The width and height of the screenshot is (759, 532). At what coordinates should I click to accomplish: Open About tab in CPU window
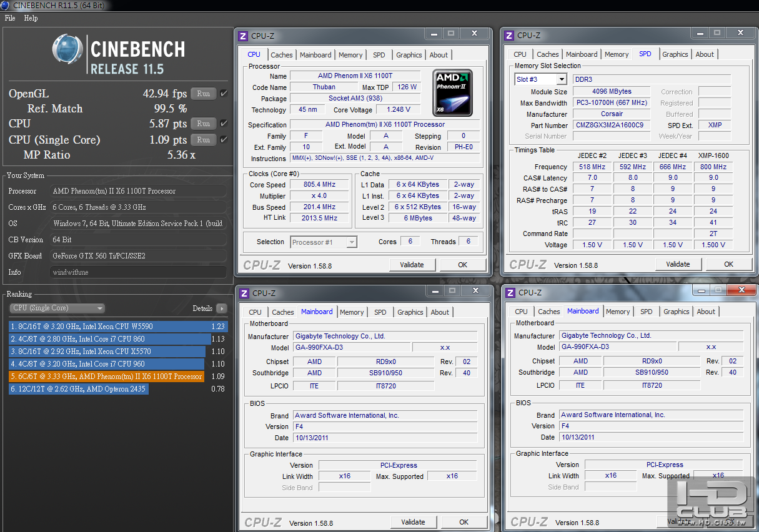(x=439, y=55)
